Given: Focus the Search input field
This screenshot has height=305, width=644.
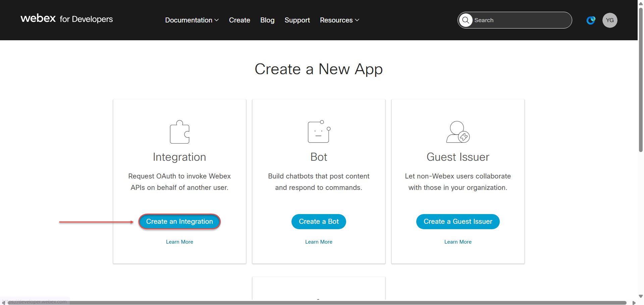Looking at the screenshot, I should pyautogui.click(x=520, y=20).
